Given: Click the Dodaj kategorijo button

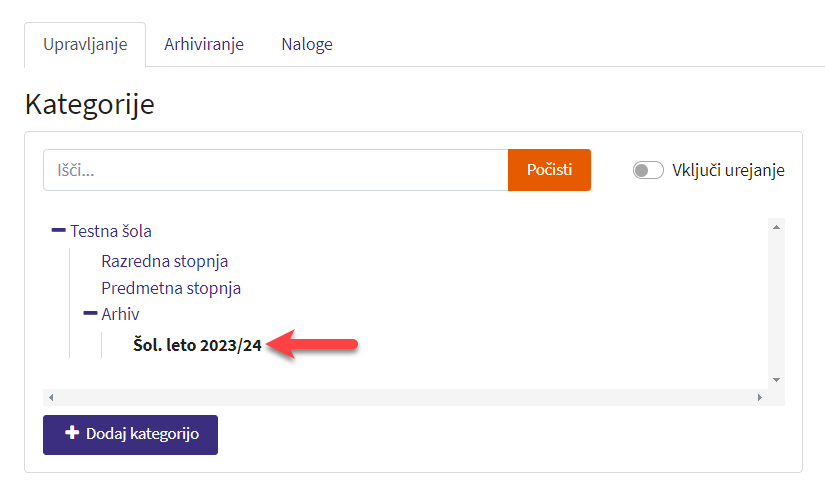Looking at the screenshot, I should tap(130, 434).
